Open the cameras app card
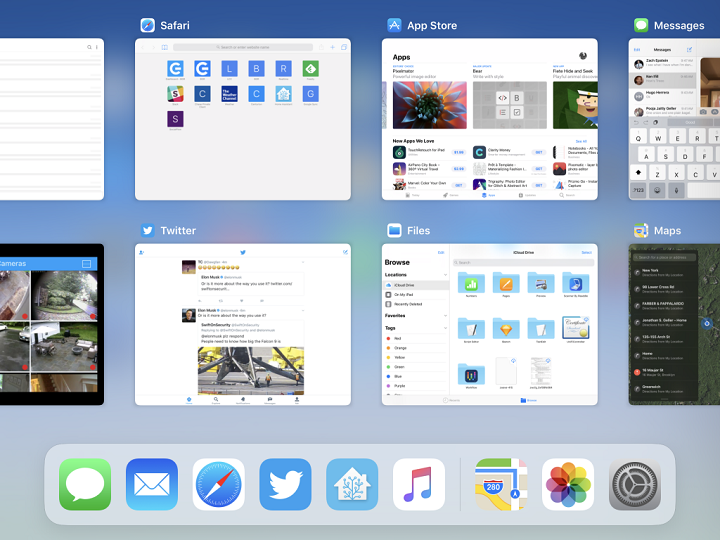This screenshot has height=540, width=720. click(x=52, y=324)
